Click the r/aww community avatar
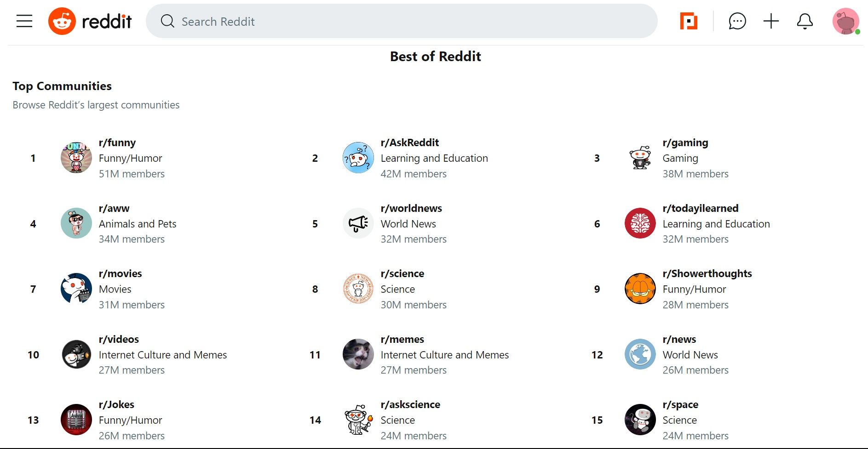Image resolution: width=868 pixels, height=449 pixels. 76,223
